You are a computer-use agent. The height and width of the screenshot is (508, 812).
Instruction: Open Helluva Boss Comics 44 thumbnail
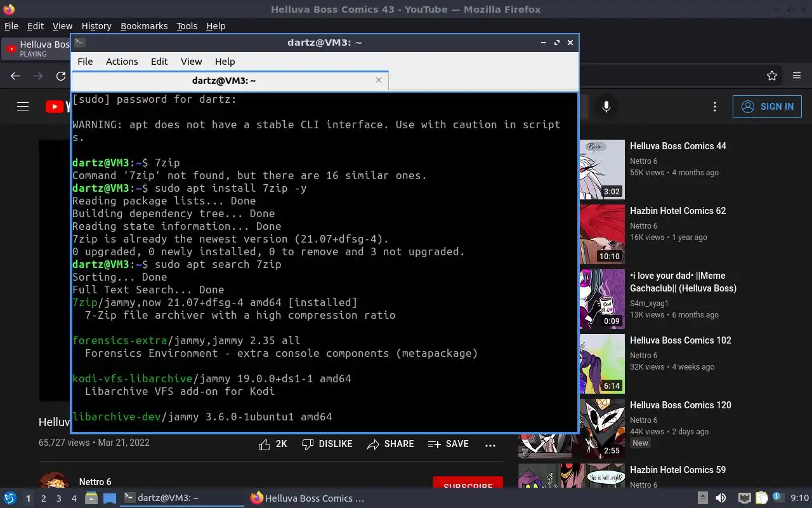[602, 170]
